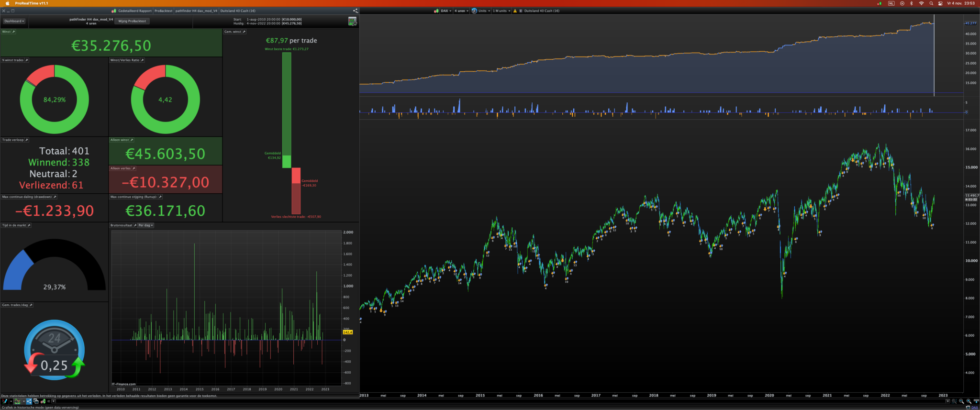
Task: Open macOS Spotlight search
Action: 931,3
